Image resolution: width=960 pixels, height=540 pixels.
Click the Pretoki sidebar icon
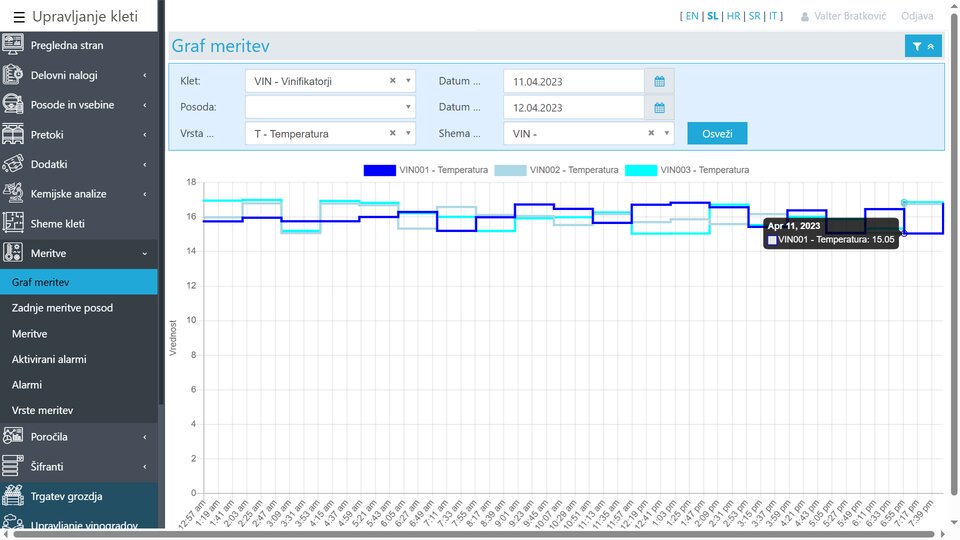pyautogui.click(x=14, y=134)
